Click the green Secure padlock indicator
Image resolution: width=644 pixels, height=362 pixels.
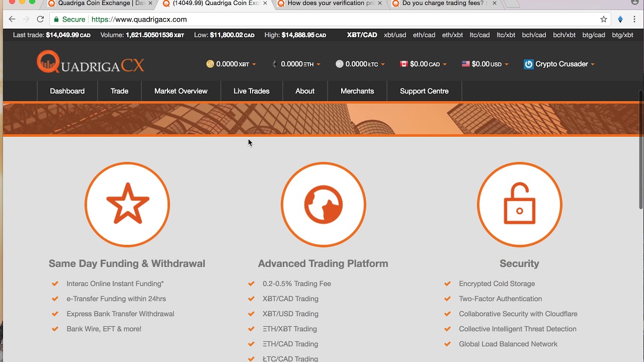[x=70, y=19]
